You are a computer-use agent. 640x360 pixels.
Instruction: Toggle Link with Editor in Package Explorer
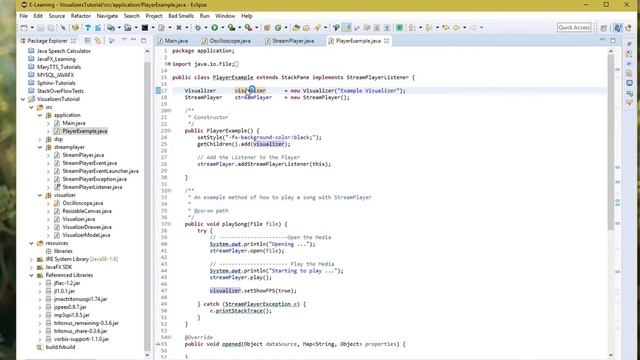point(98,40)
